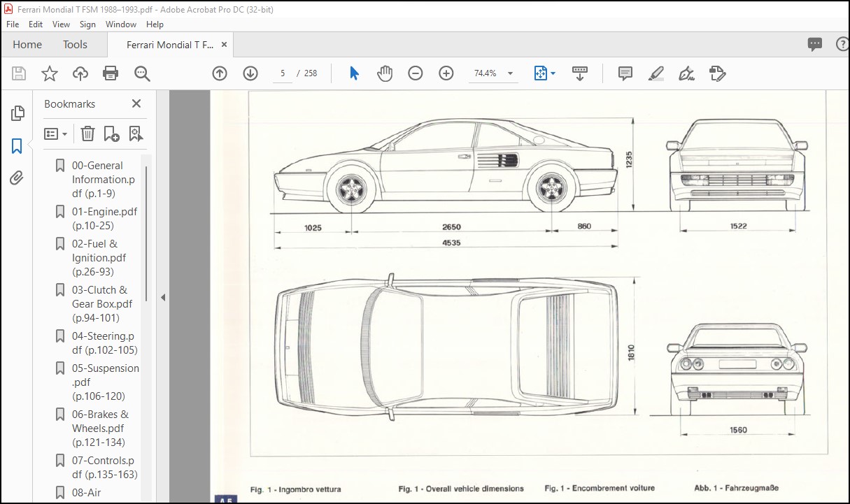Show the Attachments paperclip pane
This screenshot has width=850, height=504.
[x=17, y=178]
